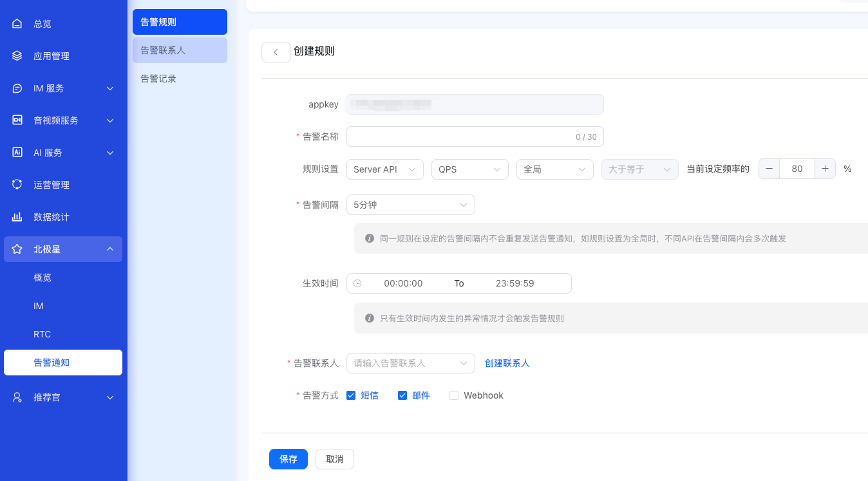This screenshot has width=868, height=481.
Task: Switch to the 告警联系人 tab
Action: (180, 50)
